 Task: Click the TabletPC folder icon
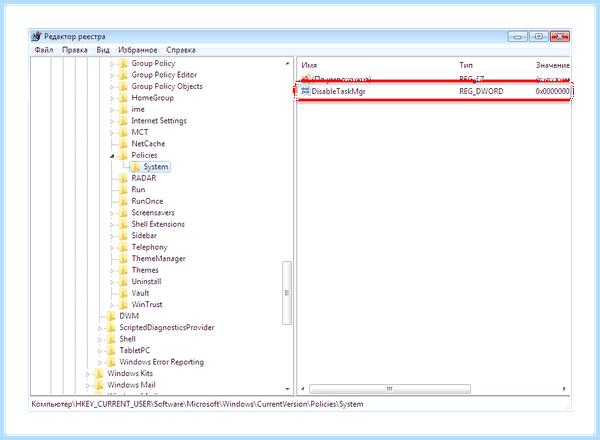click(x=111, y=350)
